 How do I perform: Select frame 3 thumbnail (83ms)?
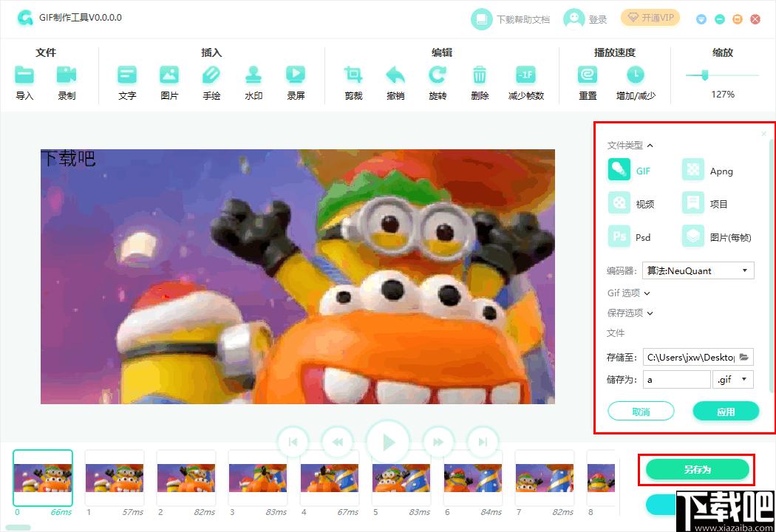pos(258,477)
